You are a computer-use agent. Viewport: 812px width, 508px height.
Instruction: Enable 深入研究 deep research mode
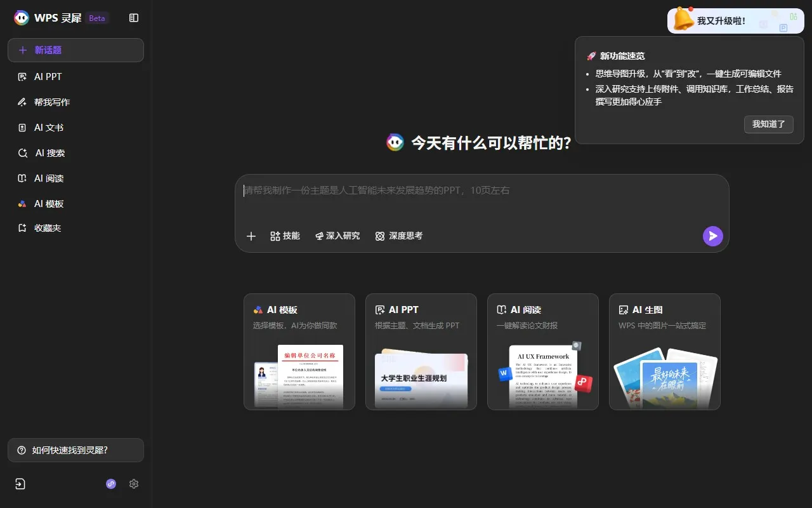click(337, 236)
